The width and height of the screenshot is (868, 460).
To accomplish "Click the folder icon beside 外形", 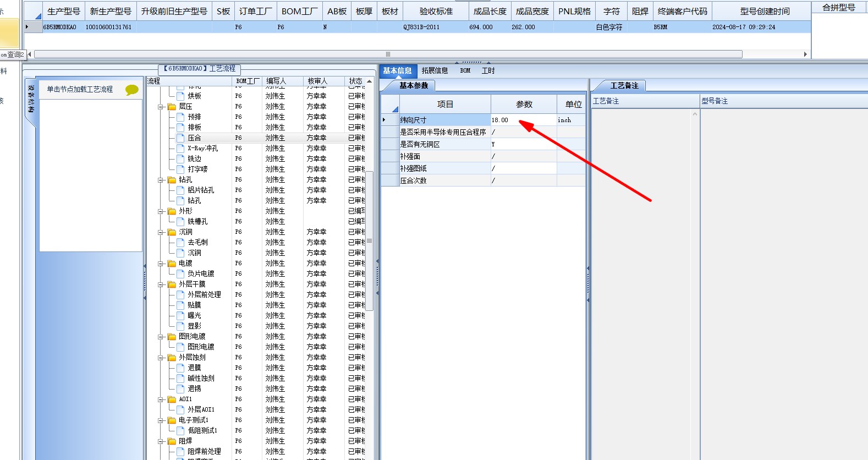I will point(172,211).
